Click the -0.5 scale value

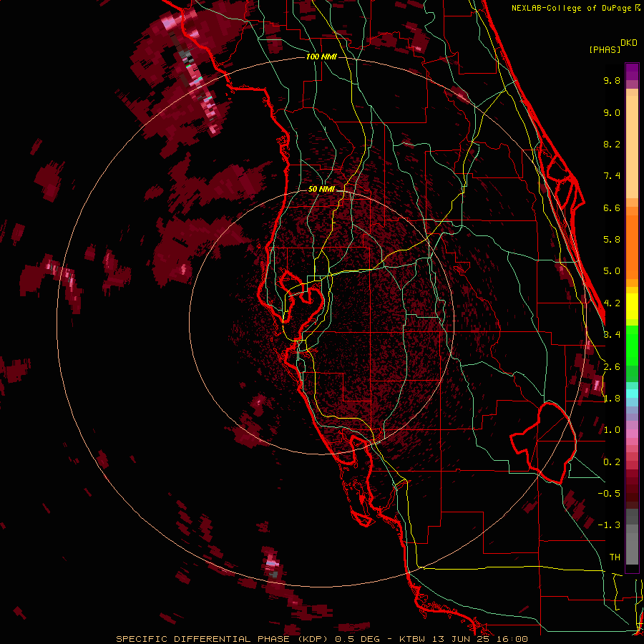click(609, 494)
